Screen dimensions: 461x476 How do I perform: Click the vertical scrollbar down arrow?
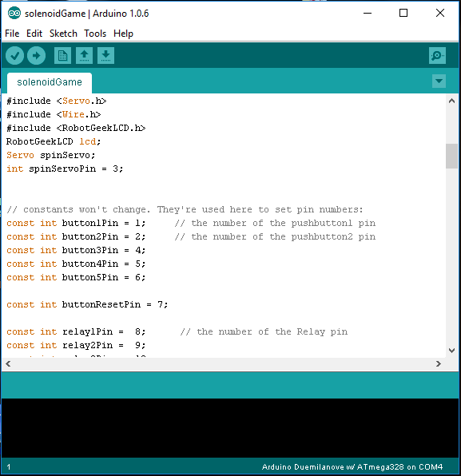pos(451,351)
